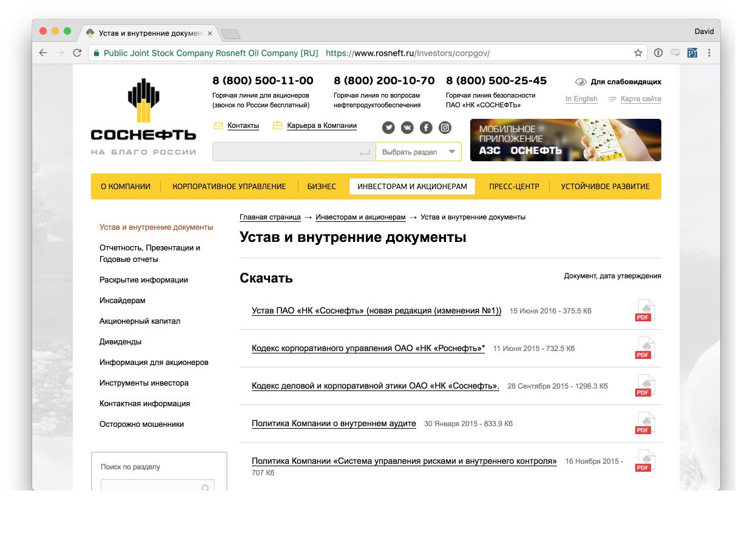Click the sitemap list icon
This screenshot has width=756, height=539.
click(x=612, y=99)
